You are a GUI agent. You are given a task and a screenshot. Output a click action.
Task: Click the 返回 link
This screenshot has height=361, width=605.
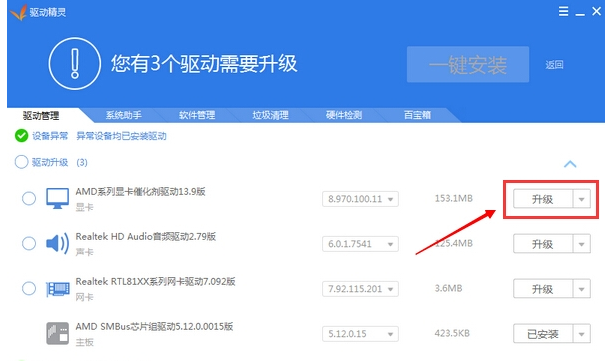coord(554,64)
